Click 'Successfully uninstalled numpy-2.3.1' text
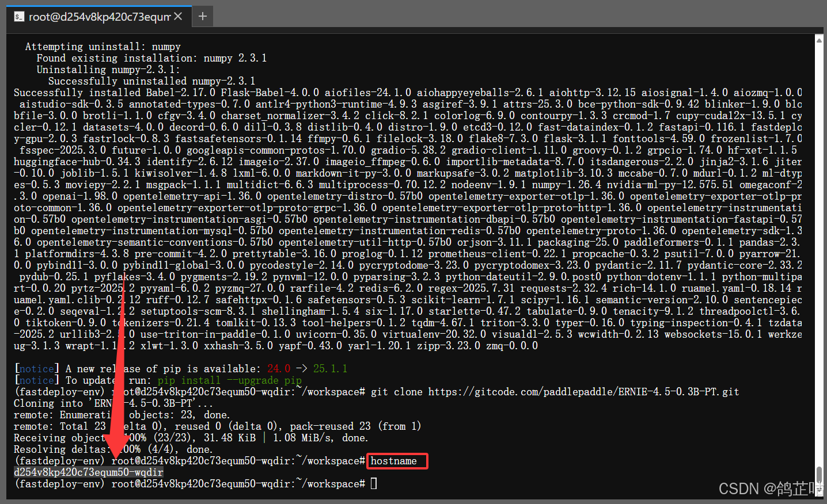Viewport: 827px width, 504px height. pos(151,81)
